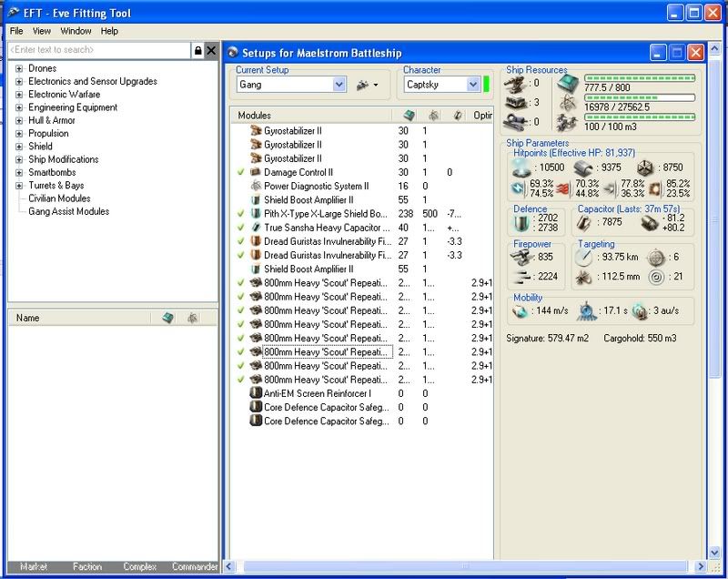Toggle second Dread Guristas Invulnerability Field checkmark

(x=240, y=256)
